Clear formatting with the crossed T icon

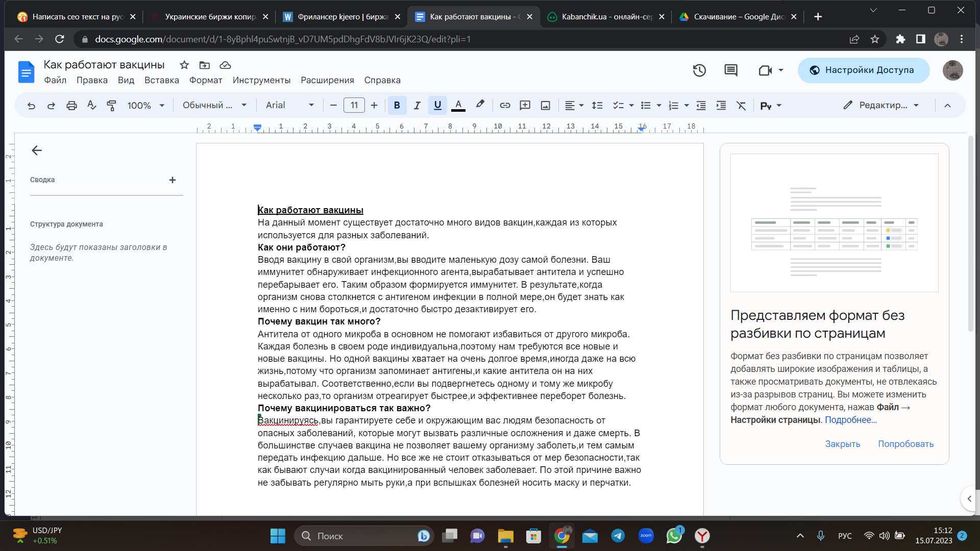tap(741, 106)
